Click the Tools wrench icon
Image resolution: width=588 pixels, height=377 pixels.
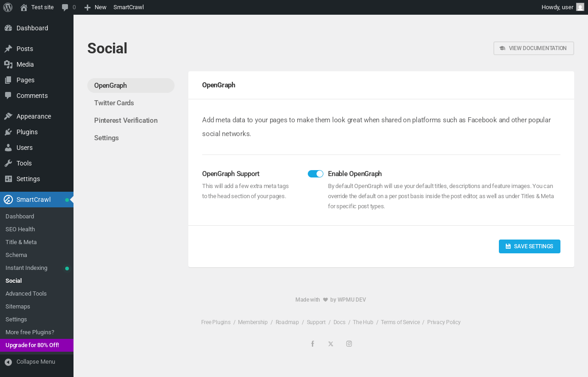(8, 163)
